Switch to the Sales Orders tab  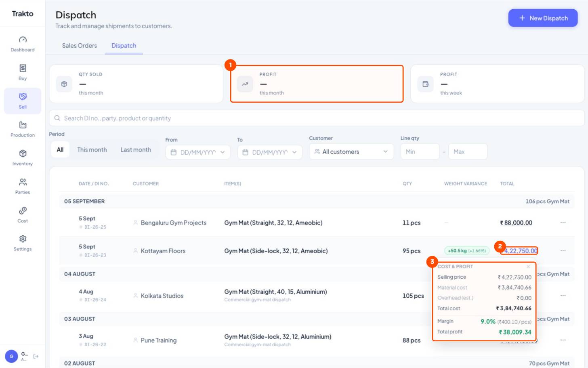click(80, 46)
